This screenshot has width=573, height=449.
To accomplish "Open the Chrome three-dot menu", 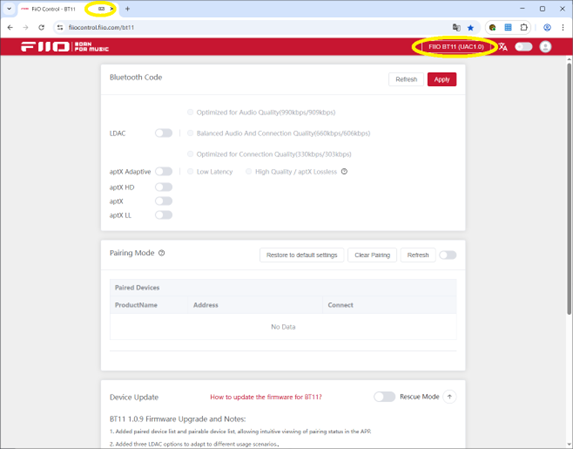I will [x=563, y=27].
